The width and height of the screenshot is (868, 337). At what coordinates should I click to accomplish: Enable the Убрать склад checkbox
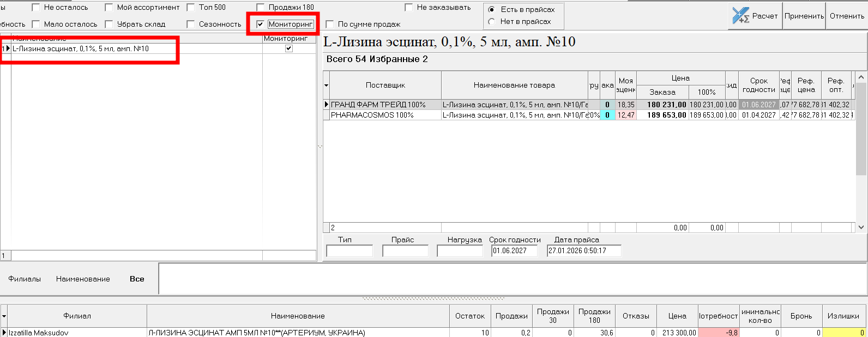(109, 24)
